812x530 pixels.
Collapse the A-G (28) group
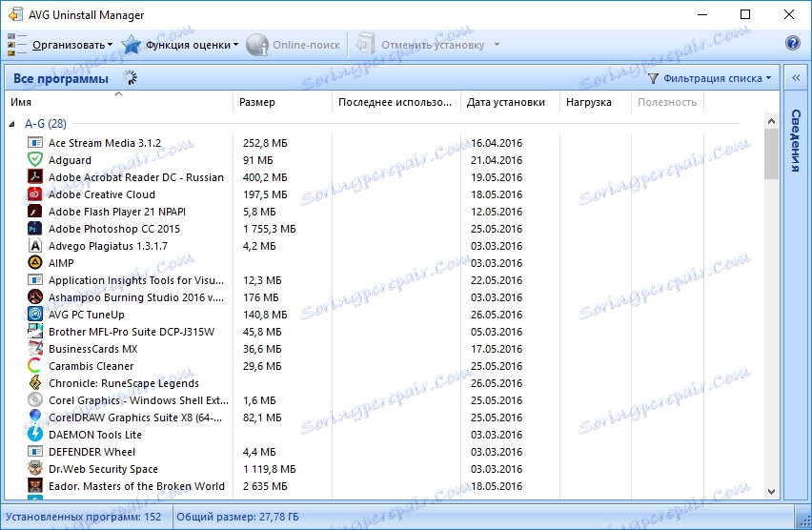[11, 124]
